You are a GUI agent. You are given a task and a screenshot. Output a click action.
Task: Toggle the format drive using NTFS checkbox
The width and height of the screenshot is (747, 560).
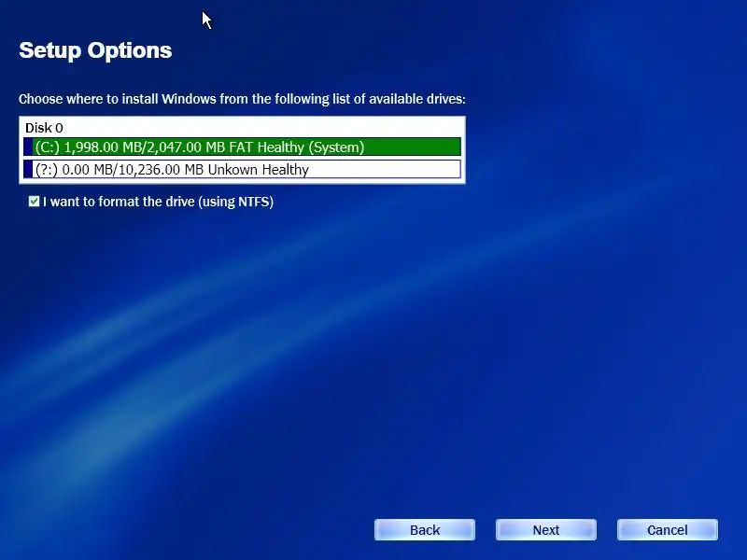(x=34, y=202)
